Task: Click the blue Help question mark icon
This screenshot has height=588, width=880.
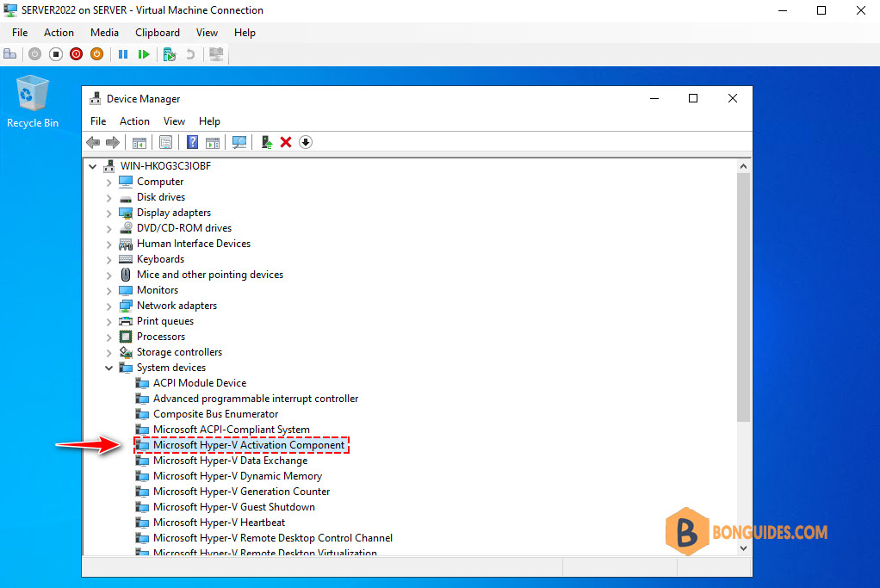Action: 192,143
